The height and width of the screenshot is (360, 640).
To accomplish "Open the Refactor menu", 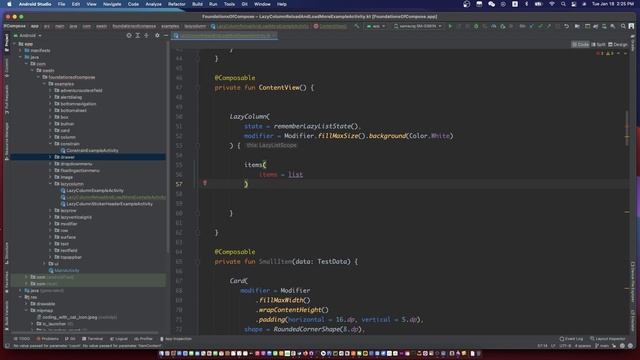I will click(x=177, y=4).
